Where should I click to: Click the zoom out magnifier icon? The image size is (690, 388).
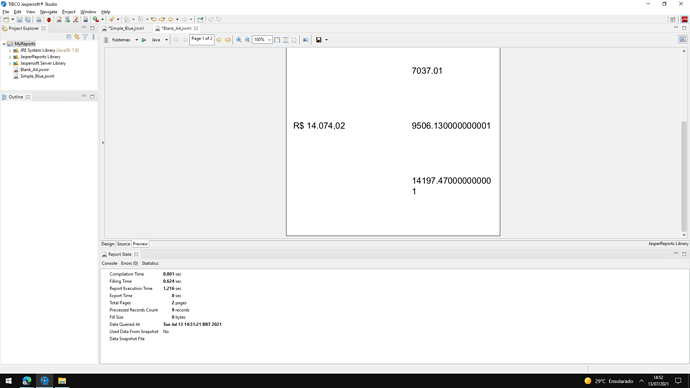click(247, 40)
